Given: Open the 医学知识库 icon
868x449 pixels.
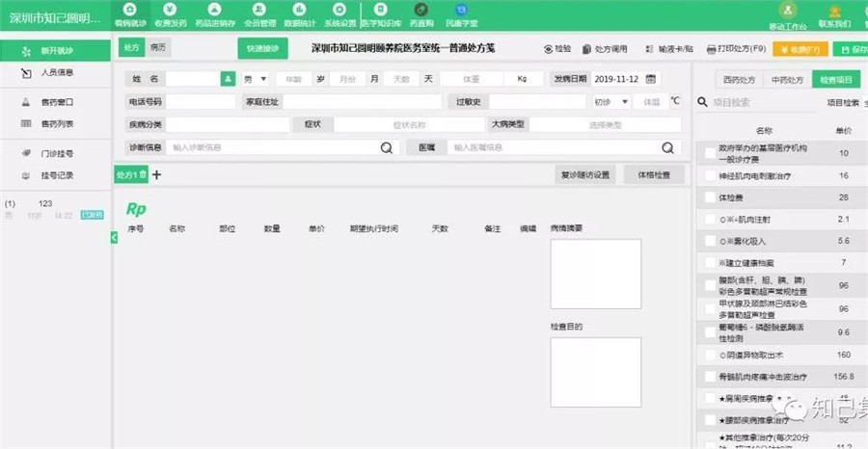Looking at the screenshot, I should pos(380,10).
